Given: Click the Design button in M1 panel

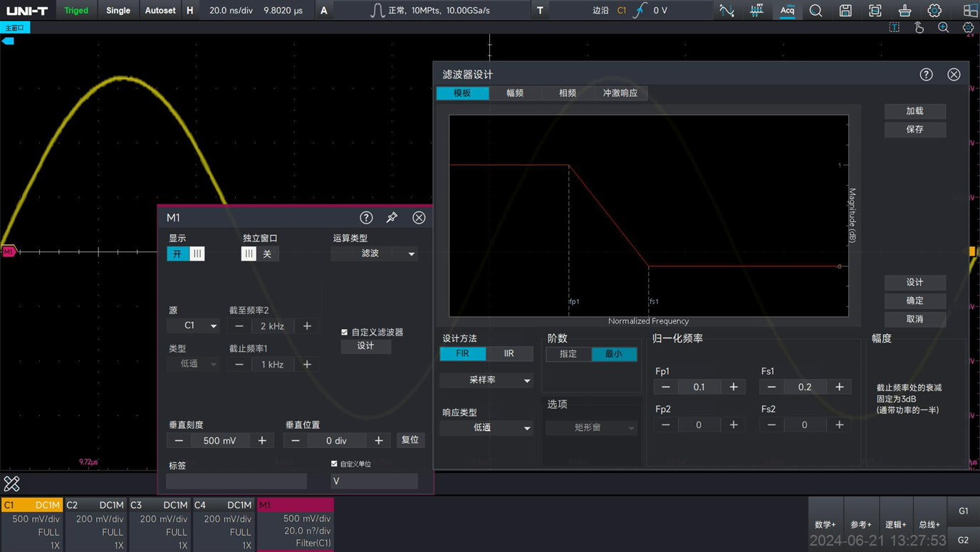Looking at the screenshot, I should click(366, 346).
